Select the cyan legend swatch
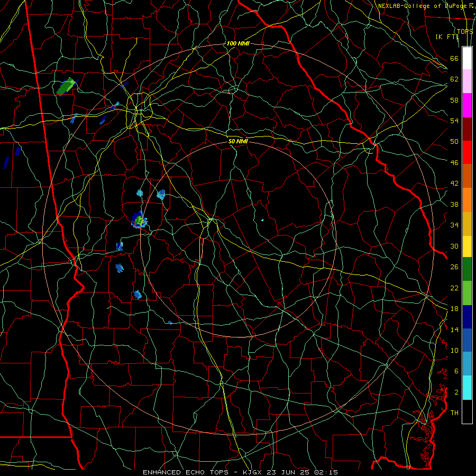 click(x=467, y=388)
